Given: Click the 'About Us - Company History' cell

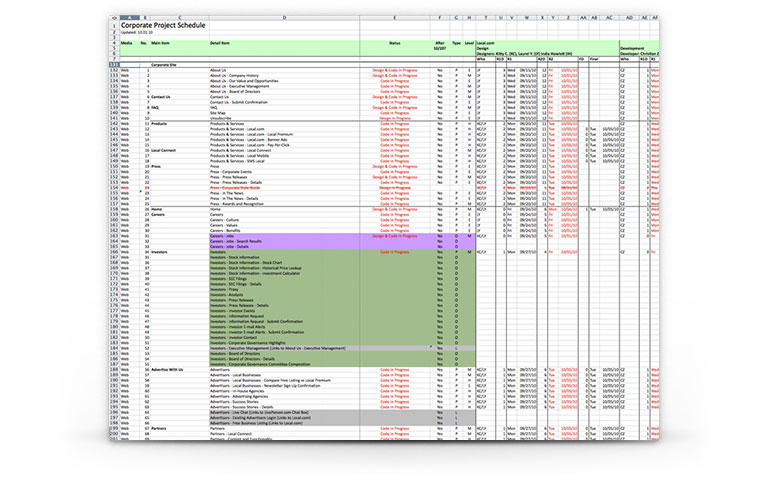Looking at the screenshot, I should [234, 76].
